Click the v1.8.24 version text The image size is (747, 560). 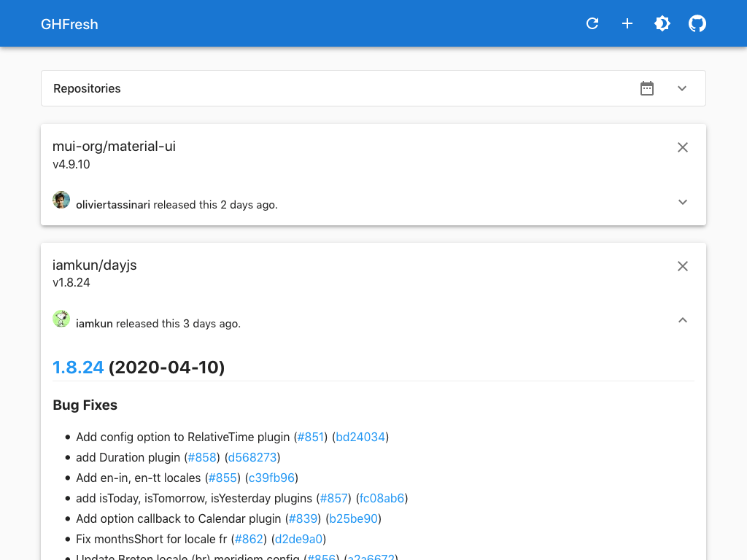tap(71, 283)
